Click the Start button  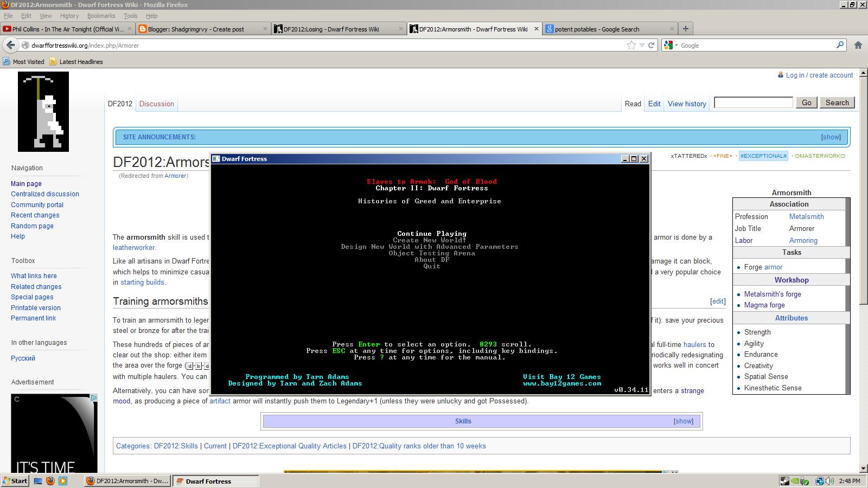tap(15, 481)
